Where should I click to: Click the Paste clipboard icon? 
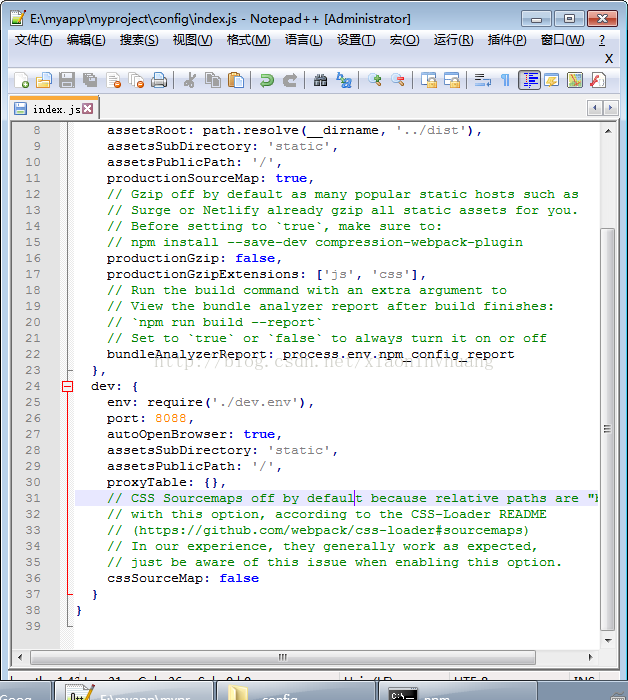(236, 80)
